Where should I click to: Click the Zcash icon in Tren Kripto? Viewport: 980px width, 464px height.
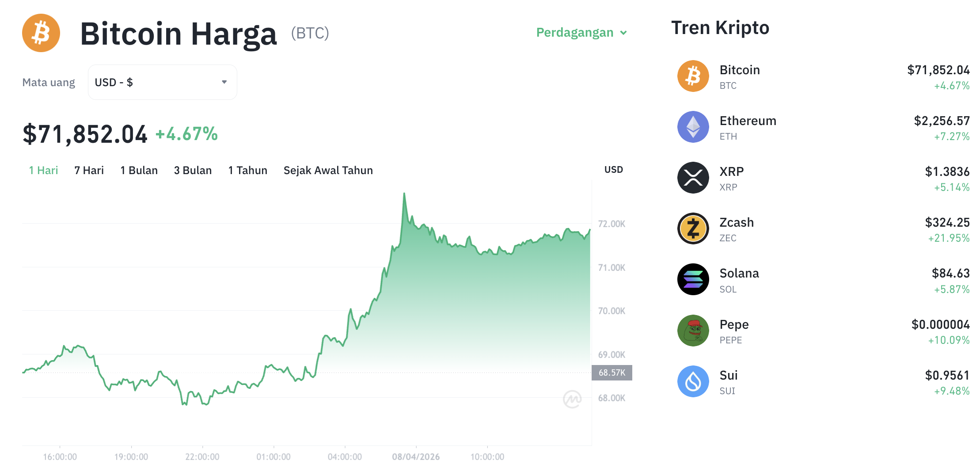tap(693, 228)
